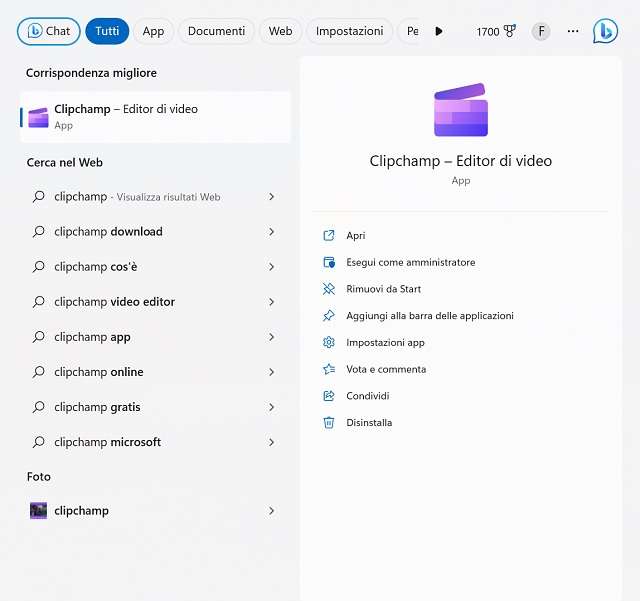
Task: Select the Impostazioni filter tab
Action: tap(349, 31)
